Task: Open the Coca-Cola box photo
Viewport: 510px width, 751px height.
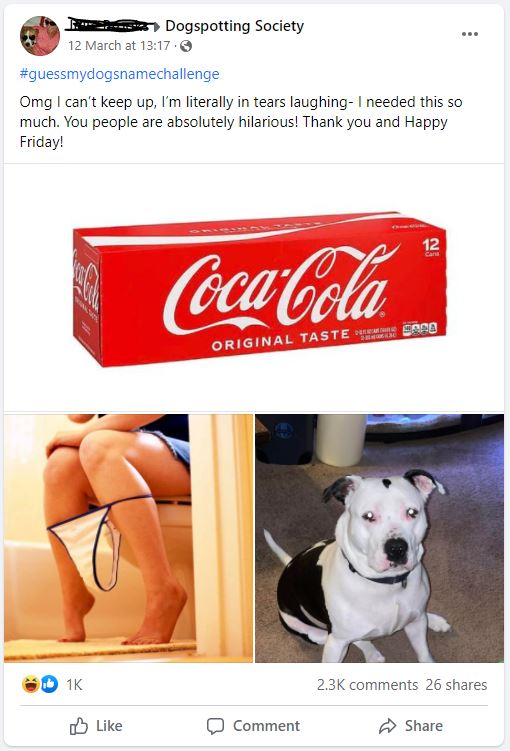Action: tap(254, 287)
